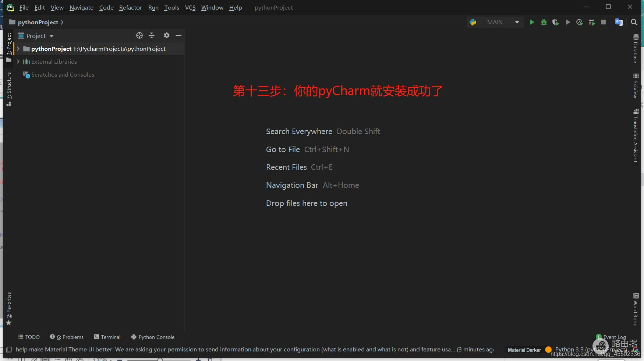Expand the pythonProject folder tree node
644x361 pixels.
[x=18, y=49]
